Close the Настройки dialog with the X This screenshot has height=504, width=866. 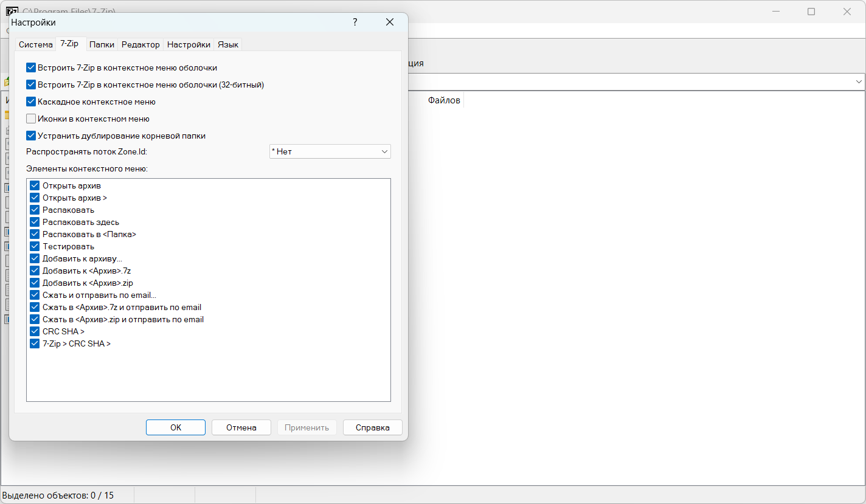pyautogui.click(x=390, y=22)
